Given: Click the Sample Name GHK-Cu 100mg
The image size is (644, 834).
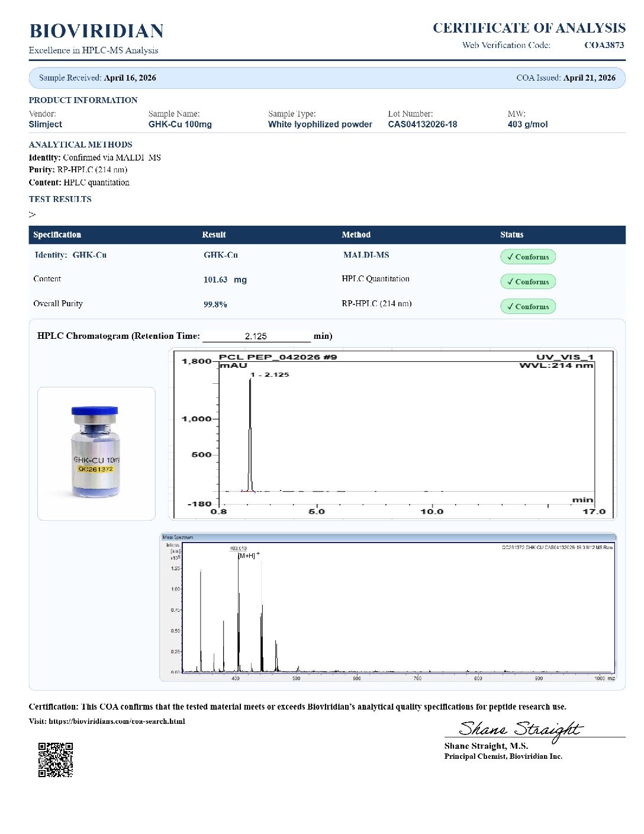Looking at the screenshot, I should [x=180, y=124].
